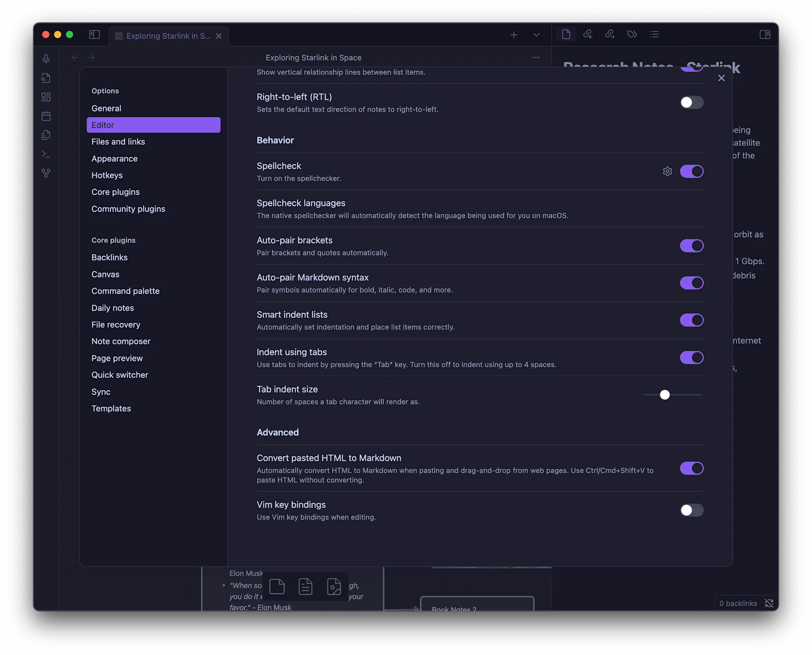The image size is (812, 655).
Task: Open the outline list icon in toolbar
Action: (654, 34)
